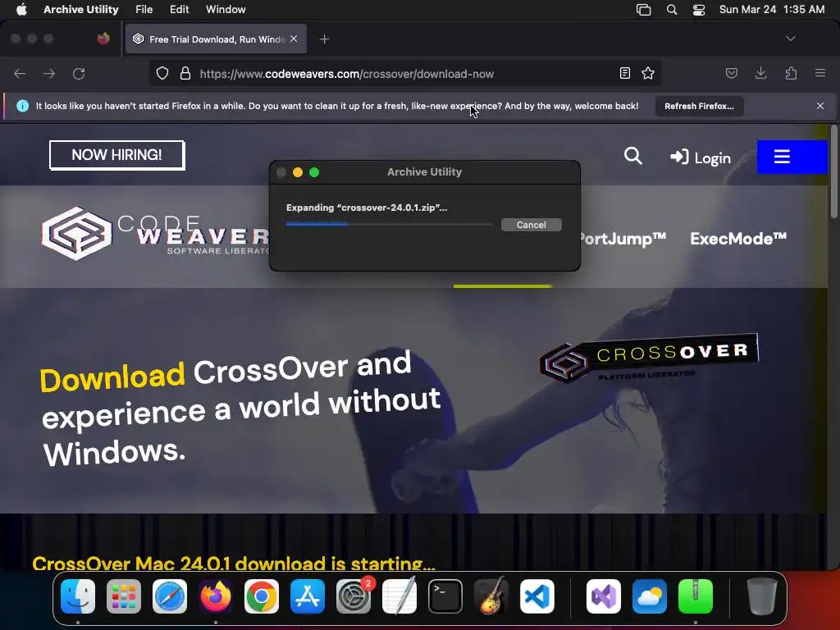Open Stage Manager icon in menu bar
Screen dimensions: 840x630
coord(643,9)
